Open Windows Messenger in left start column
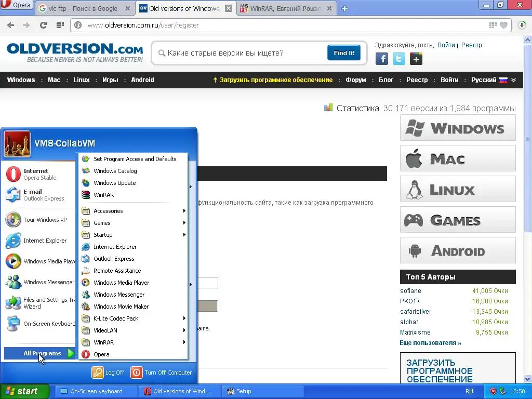 pos(39,282)
